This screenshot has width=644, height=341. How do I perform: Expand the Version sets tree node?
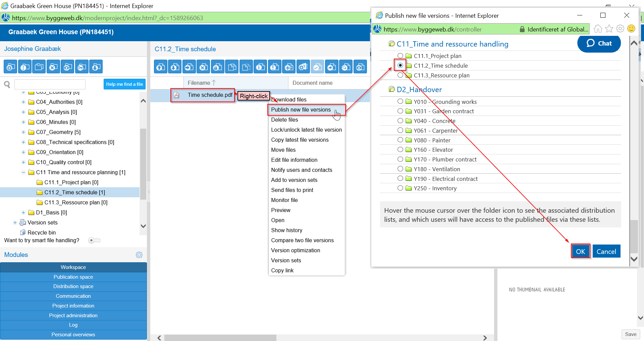coord(15,222)
